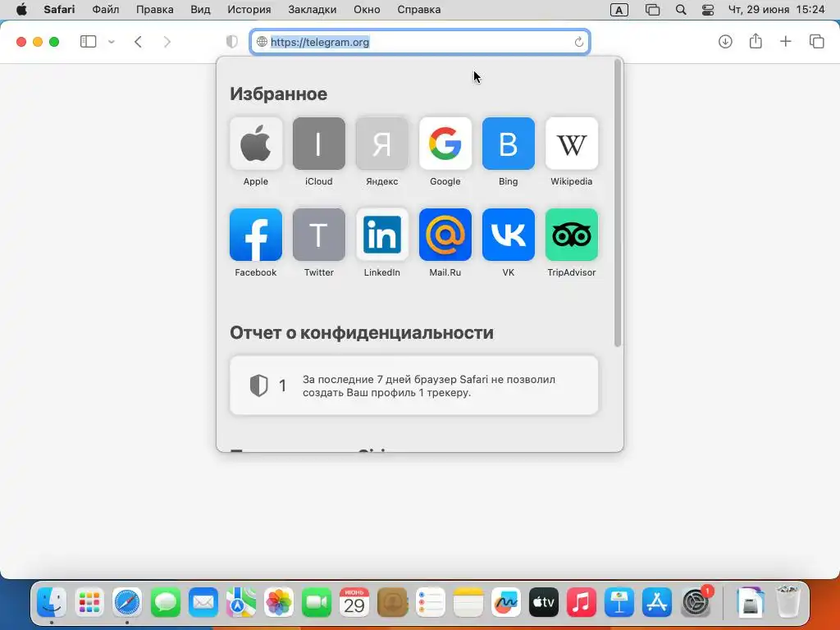This screenshot has width=840, height=630.
Task: Open Finder from the Dock
Action: (52, 603)
